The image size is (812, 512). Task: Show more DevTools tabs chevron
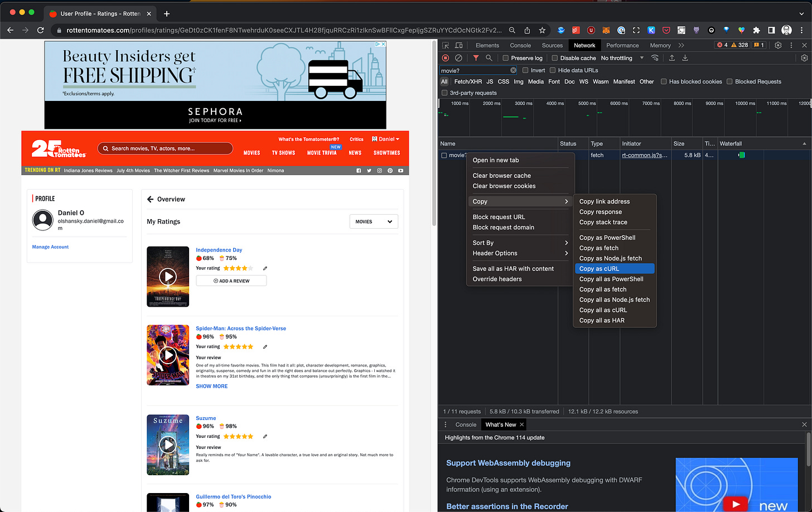[681, 45]
